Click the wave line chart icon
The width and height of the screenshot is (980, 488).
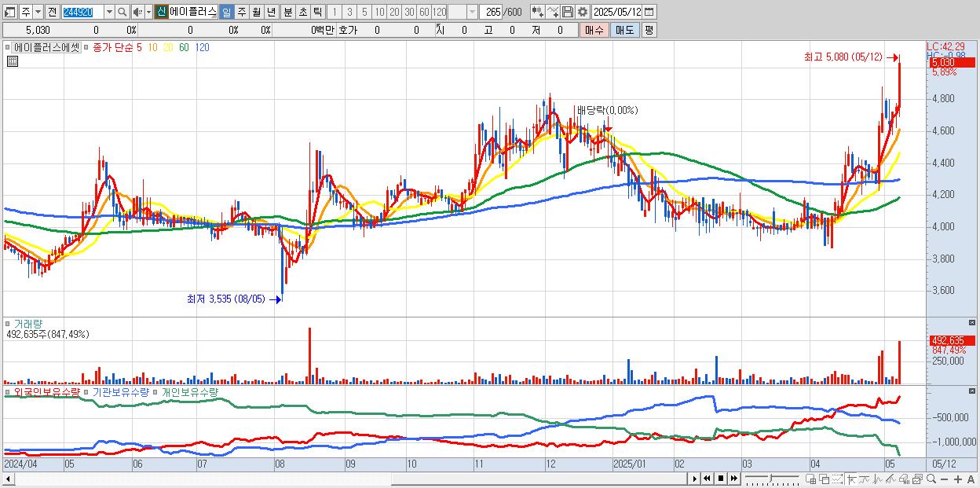(877, 479)
